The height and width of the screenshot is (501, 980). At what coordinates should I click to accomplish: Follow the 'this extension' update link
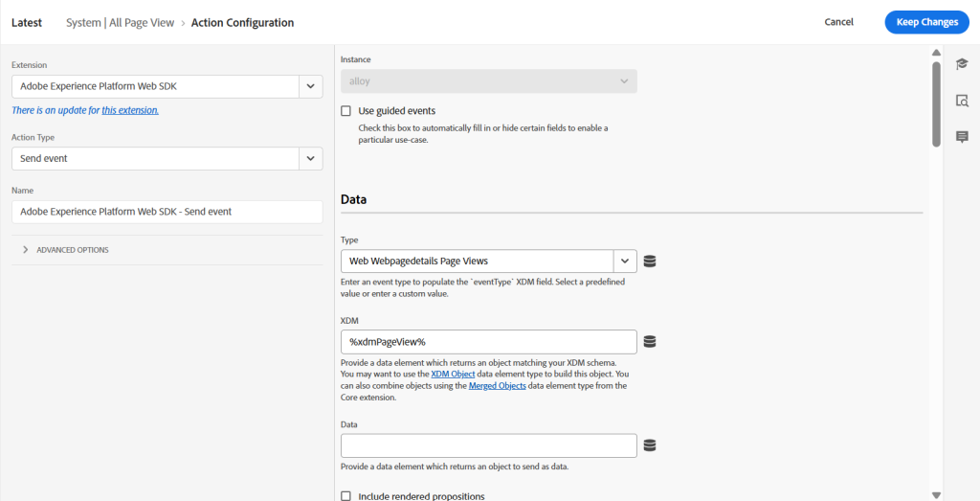pyautogui.click(x=130, y=111)
